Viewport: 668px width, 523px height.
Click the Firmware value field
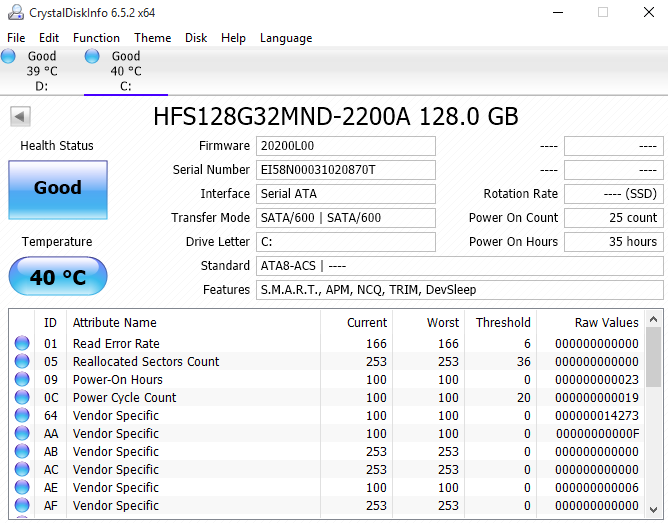(x=346, y=146)
